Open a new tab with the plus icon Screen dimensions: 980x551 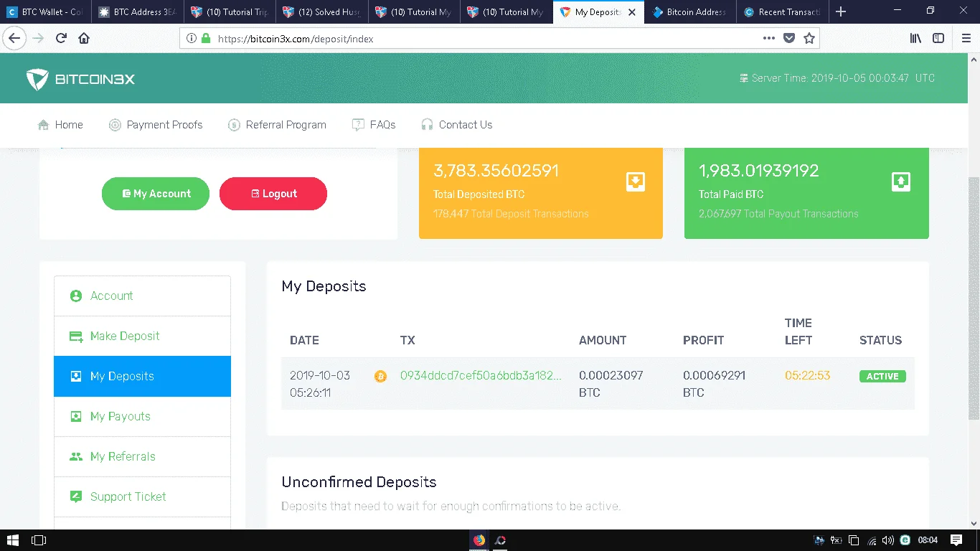point(842,11)
